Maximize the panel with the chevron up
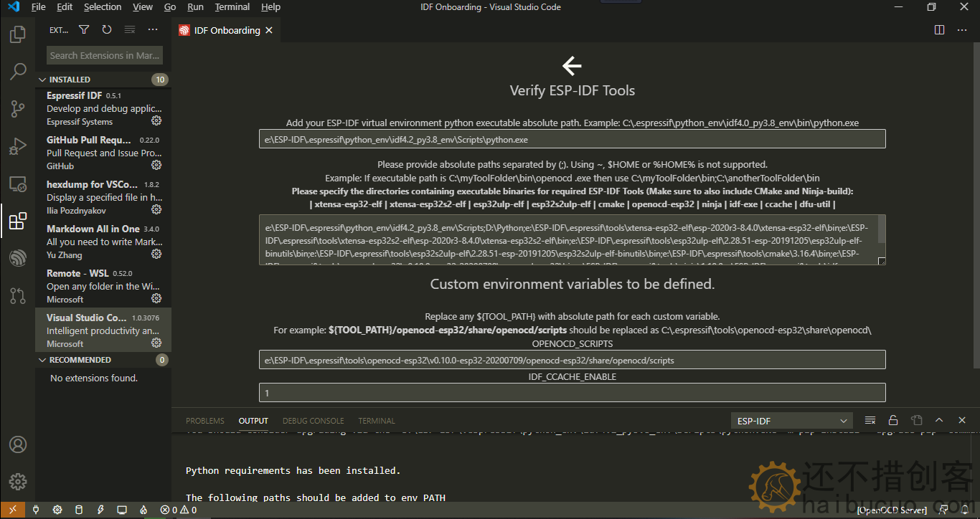The image size is (980, 519). coord(939,421)
